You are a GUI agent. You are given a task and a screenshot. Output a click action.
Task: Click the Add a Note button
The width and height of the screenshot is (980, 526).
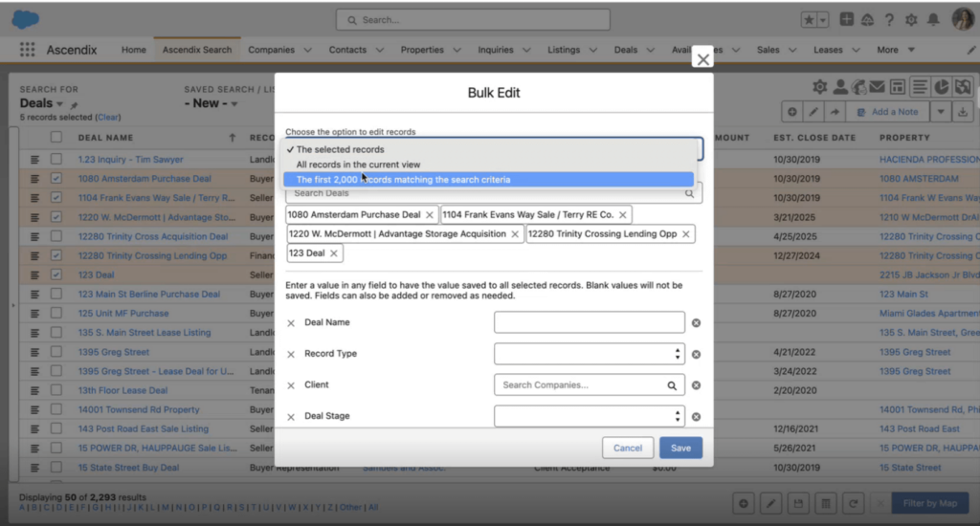(887, 112)
